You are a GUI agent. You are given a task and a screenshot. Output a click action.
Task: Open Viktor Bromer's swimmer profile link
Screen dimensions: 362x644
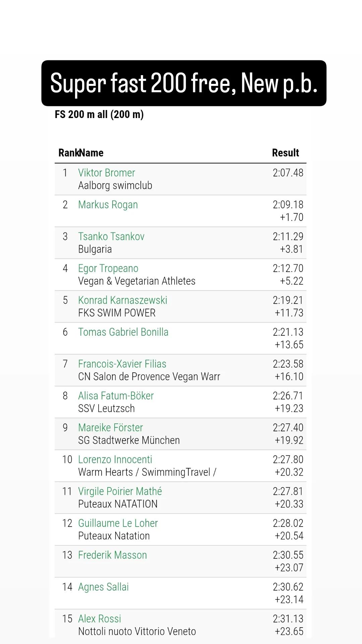coord(107,173)
